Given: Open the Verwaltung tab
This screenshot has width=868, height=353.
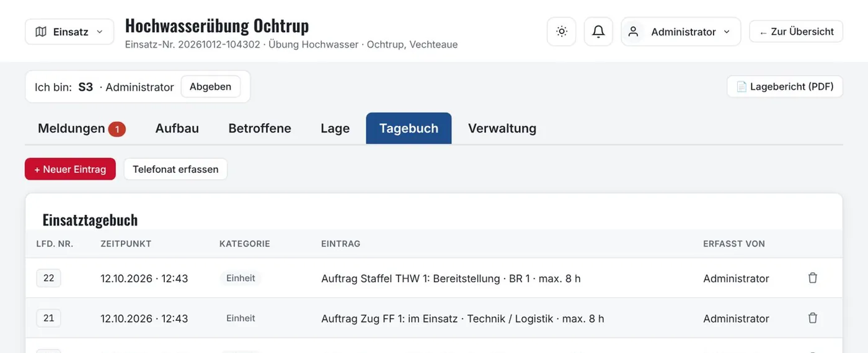Looking at the screenshot, I should 502,129.
